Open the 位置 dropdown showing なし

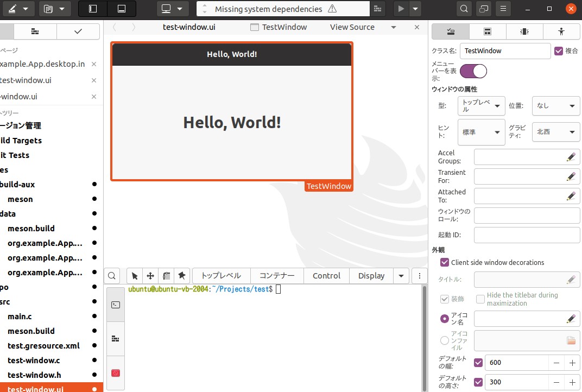point(555,106)
